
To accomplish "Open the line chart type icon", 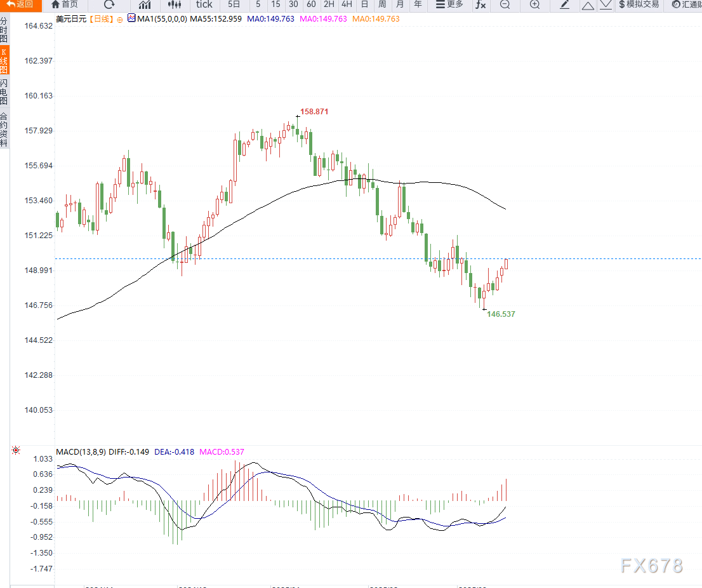I will click(145, 4).
